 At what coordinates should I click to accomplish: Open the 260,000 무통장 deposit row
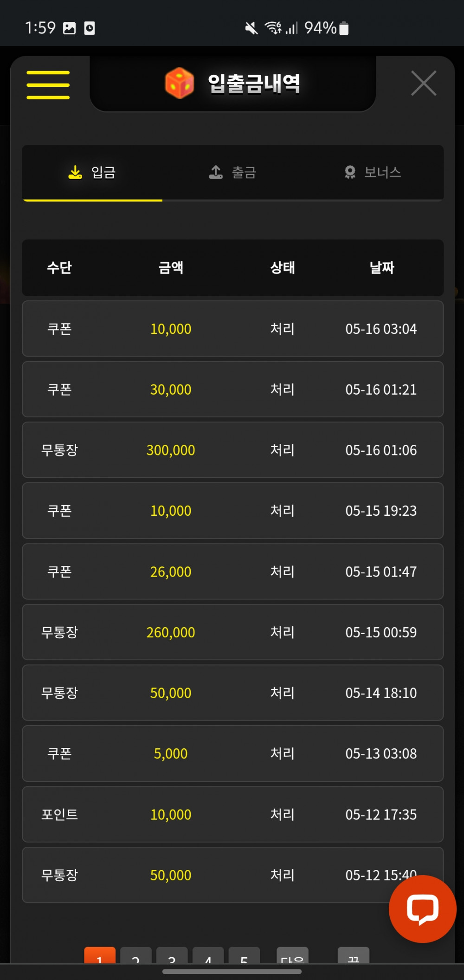point(232,632)
